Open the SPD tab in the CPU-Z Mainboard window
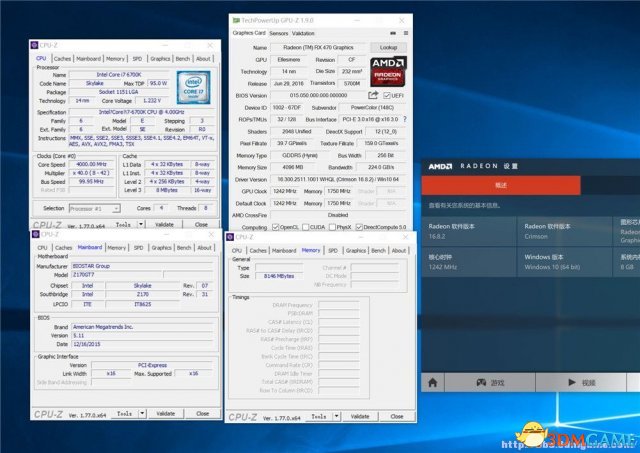The image size is (640, 453). coord(138,248)
